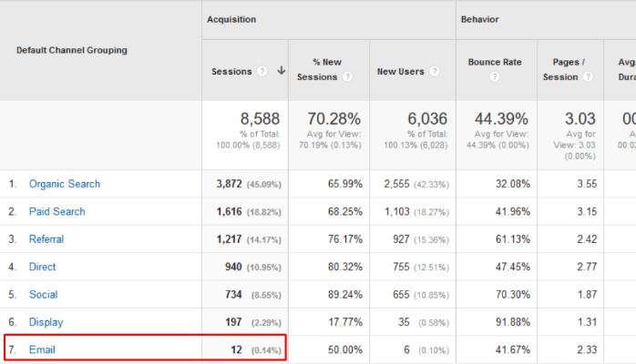636x364 pixels.
Task: Select total new users 6,036
Action: click(x=427, y=118)
